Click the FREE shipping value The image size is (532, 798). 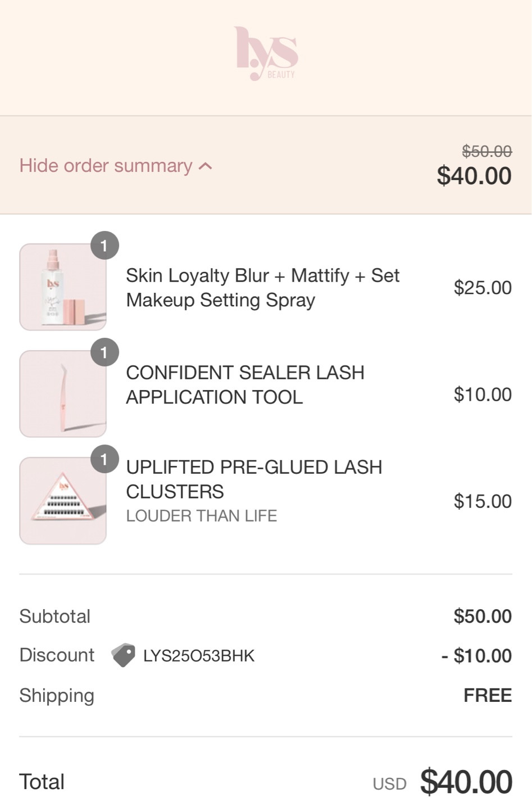point(488,695)
